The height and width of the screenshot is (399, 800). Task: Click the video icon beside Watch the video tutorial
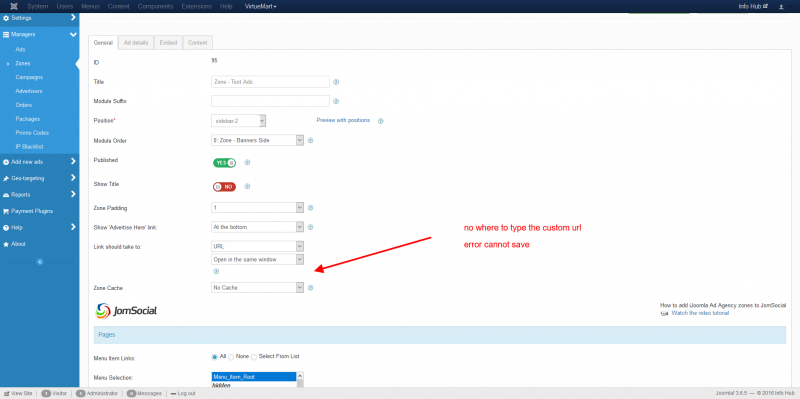tap(664, 313)
